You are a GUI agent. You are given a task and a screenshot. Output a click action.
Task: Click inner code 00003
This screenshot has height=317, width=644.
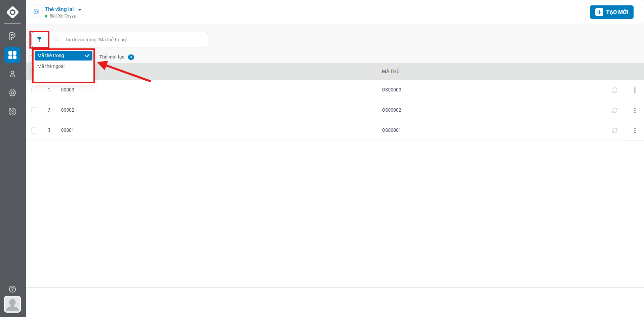tap(68, 90)
